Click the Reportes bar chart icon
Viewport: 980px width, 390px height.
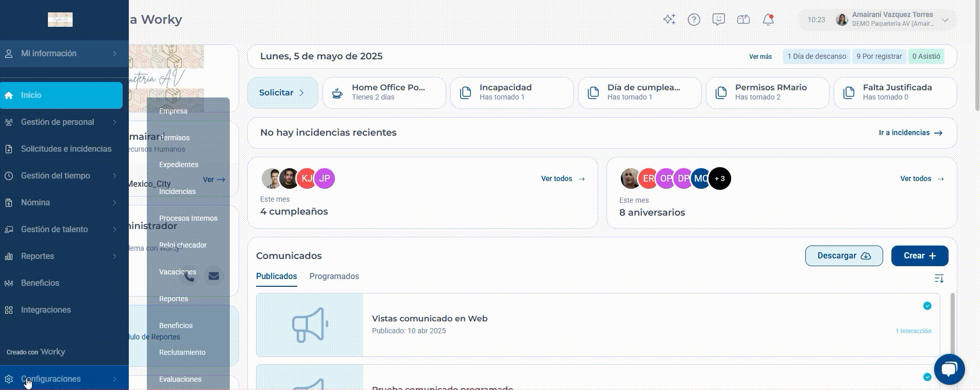pyautogui.click(x=9, y=256)
